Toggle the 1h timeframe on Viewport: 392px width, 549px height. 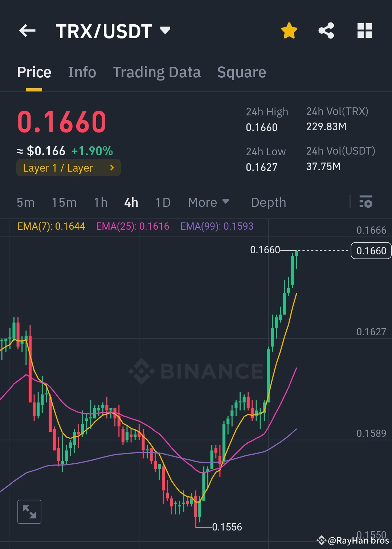click(100, 202)
